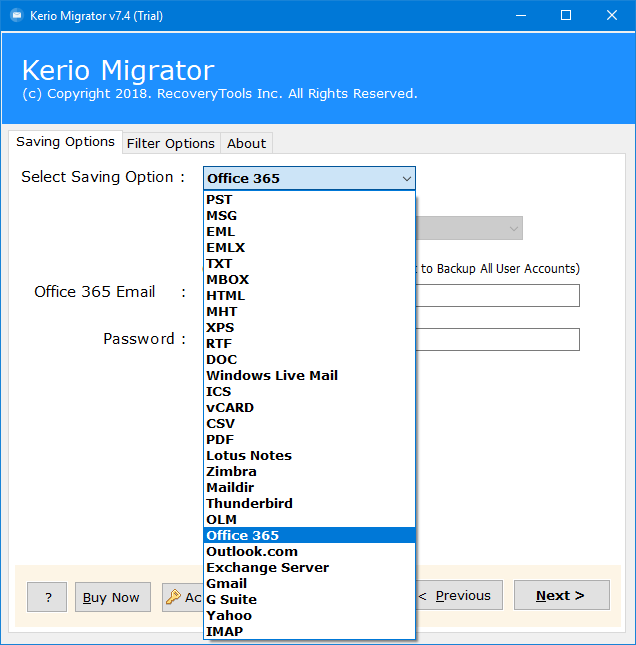The height and width of the screenshot is (645, 636).
Task: Choose PDF saving format
Action: (309, 440)
